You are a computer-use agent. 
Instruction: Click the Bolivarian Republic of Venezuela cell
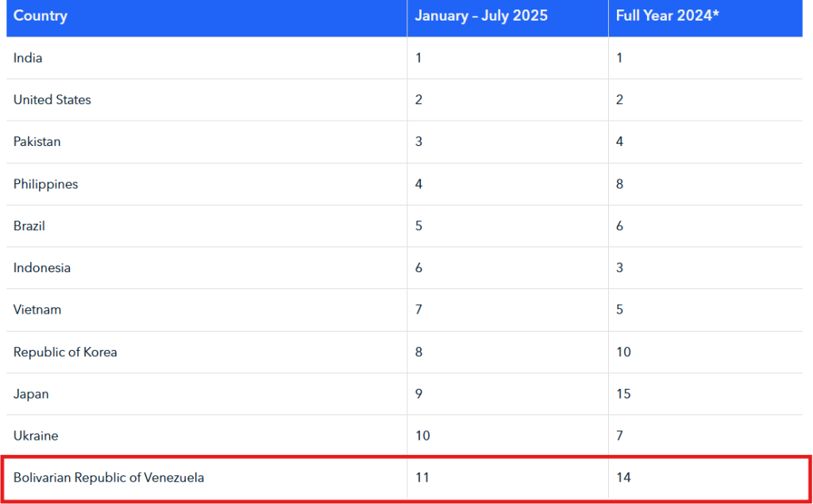pyautogui.click(x=109, y=478)
